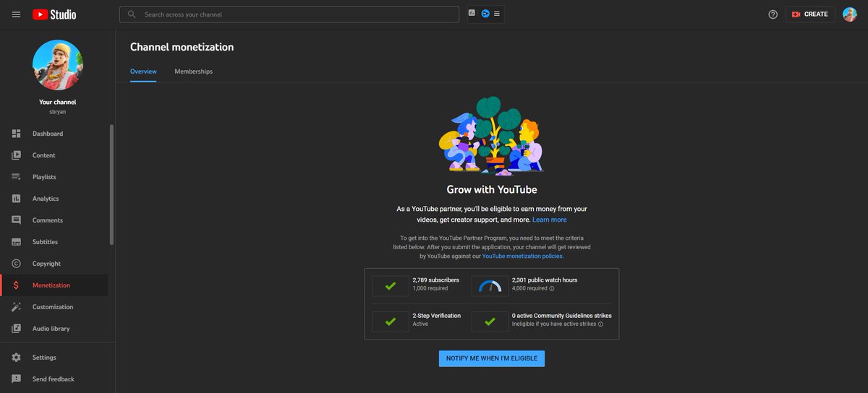Open the three-line extension menu icon
868x393 pixels.
coord(497,14)
